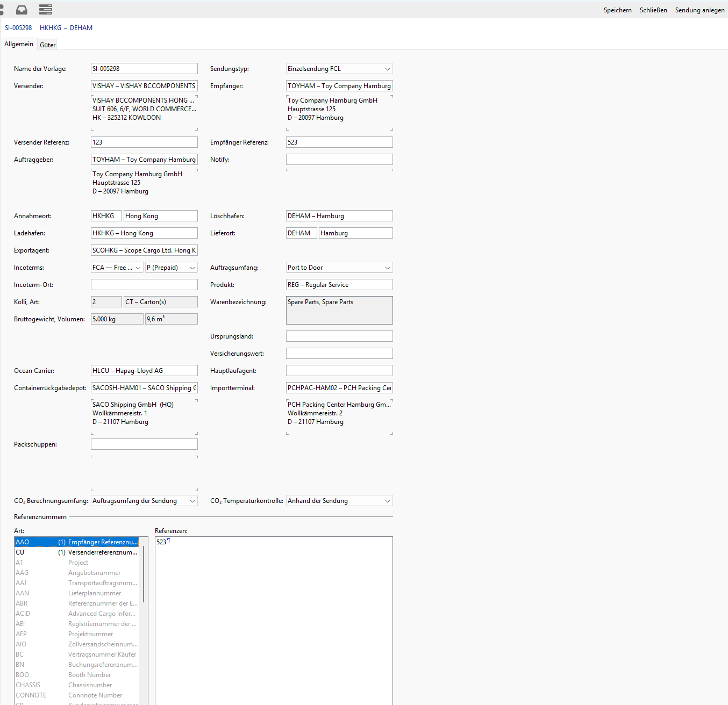Click the partially visible dots icon at far left

[2, 10]
